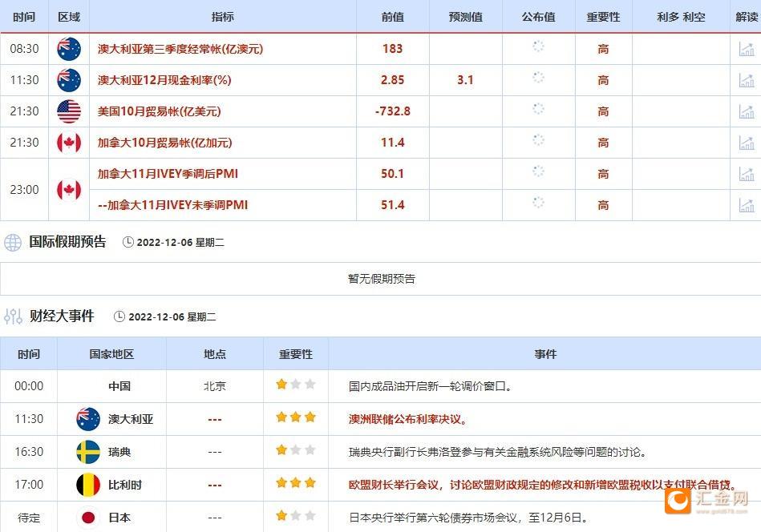Image resolution: width=761 pixels, height=532 pixels.
Task: Click the globe icon beside 国际假期预告
Action: pos(13,242)
